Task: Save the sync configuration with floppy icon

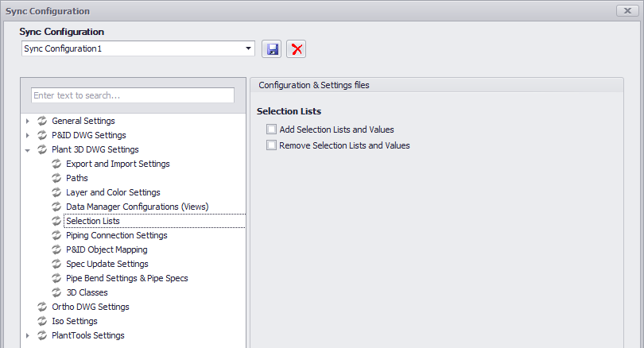Action: click(x=271, y=49)
